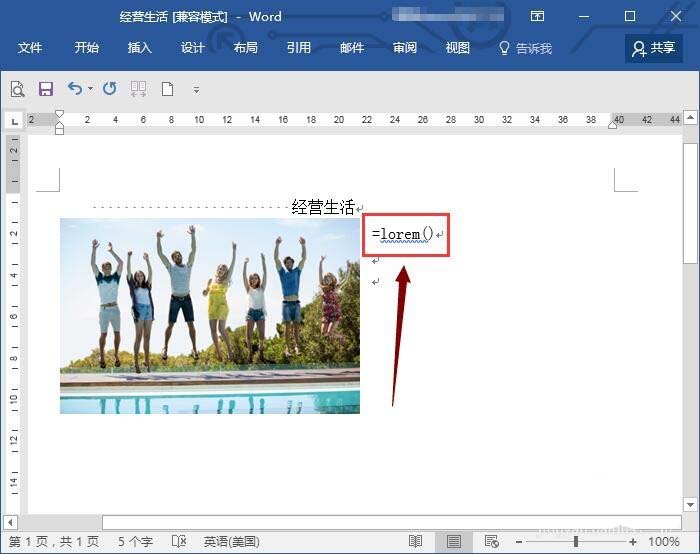700x554 pixels.
Task: Switch to Web Layout view
Action: tap(491, 541)
